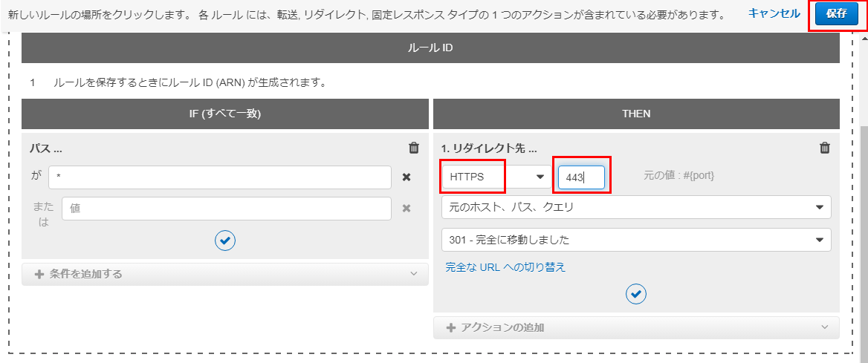Viewport: 868px width, 363px height.
Task: Remove the empty 'または' value row
Action: [x=407, y=209]
